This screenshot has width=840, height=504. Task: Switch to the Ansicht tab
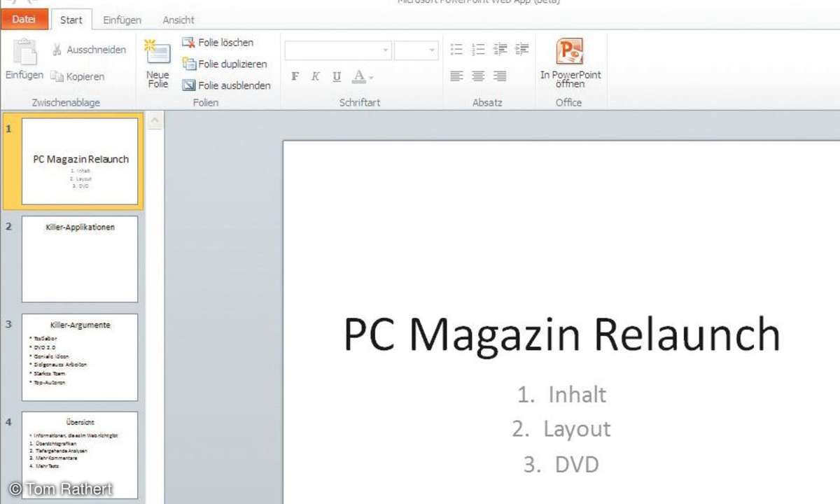pos(178,20)
